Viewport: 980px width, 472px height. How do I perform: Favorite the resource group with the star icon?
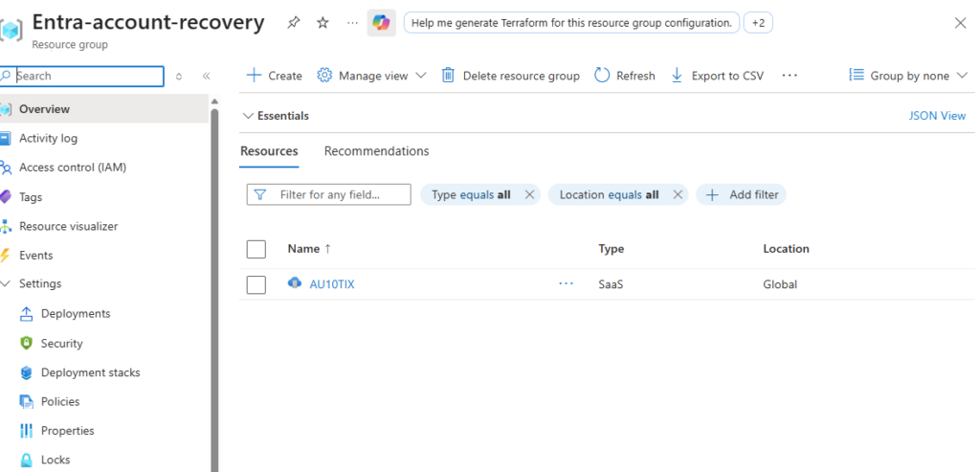tap(323, 23)
